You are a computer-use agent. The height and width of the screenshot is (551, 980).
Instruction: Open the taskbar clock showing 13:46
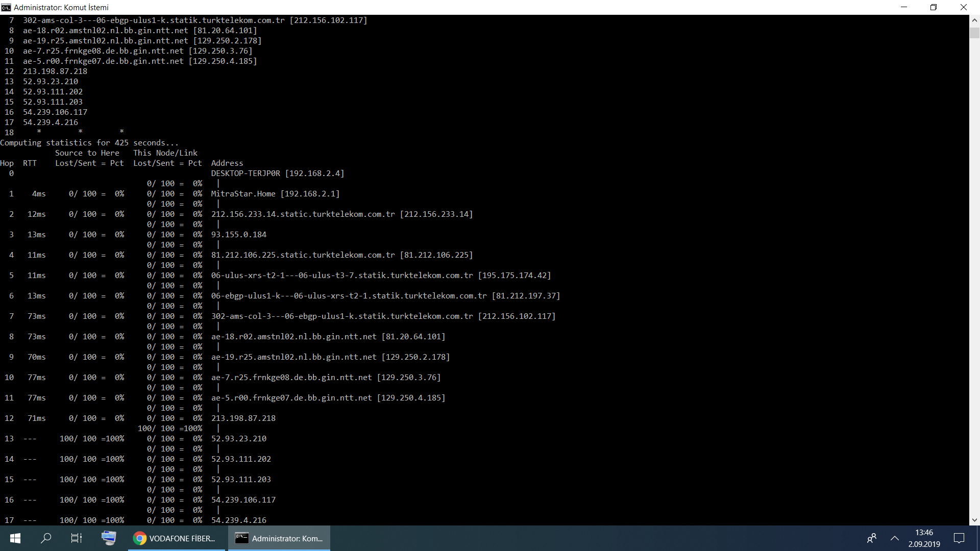click(924, 533)
